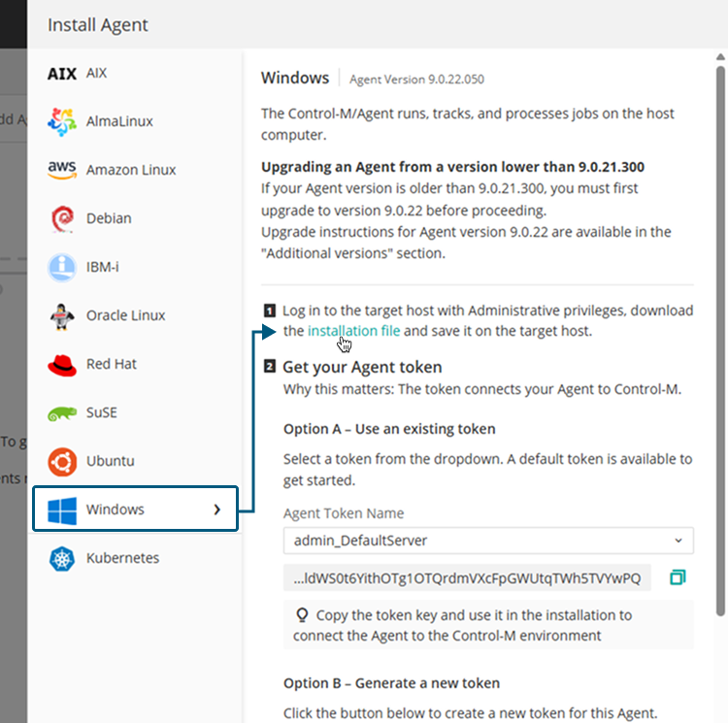
Task: Pick the SuSE chameleon icon
Action: (61, 413)
